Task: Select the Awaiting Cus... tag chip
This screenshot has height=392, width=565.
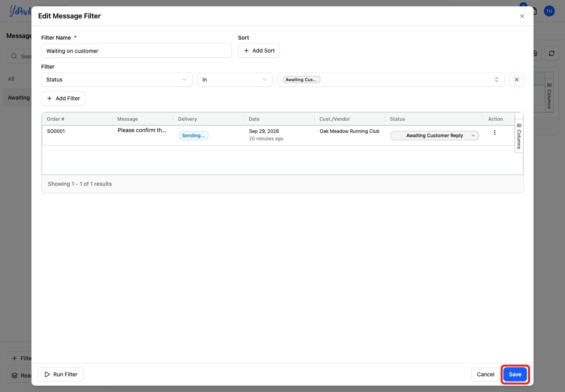Action: pos(301,80)
